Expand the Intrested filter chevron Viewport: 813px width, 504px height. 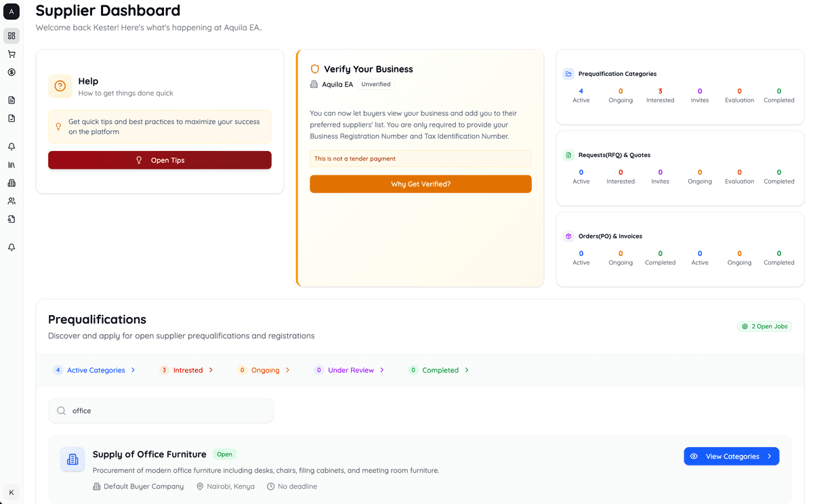tap(211, 370)
